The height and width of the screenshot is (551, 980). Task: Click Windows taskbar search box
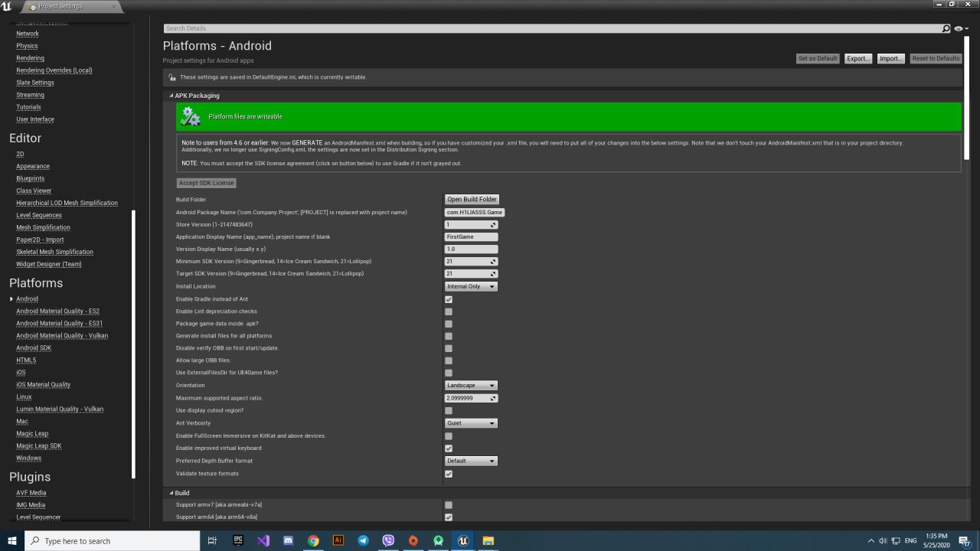click(113, 540)
